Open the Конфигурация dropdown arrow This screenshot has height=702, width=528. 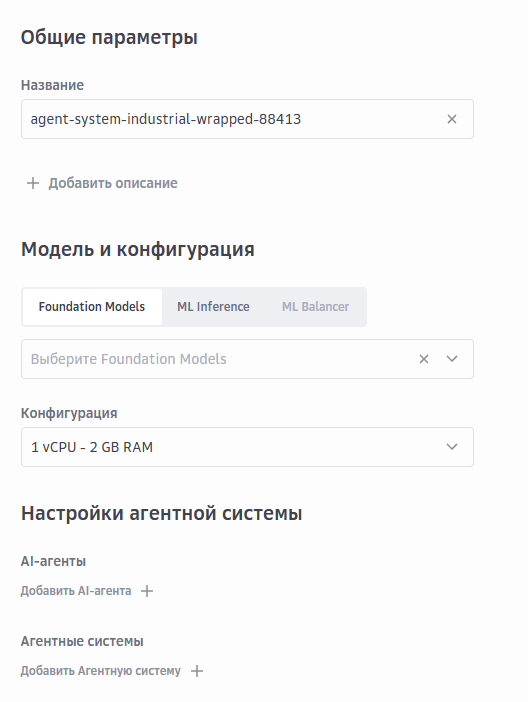[452, 447]
